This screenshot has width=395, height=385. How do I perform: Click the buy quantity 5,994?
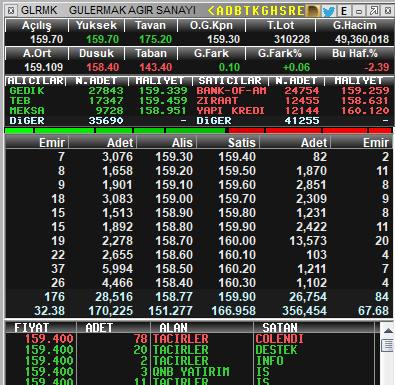pos(117,269)
